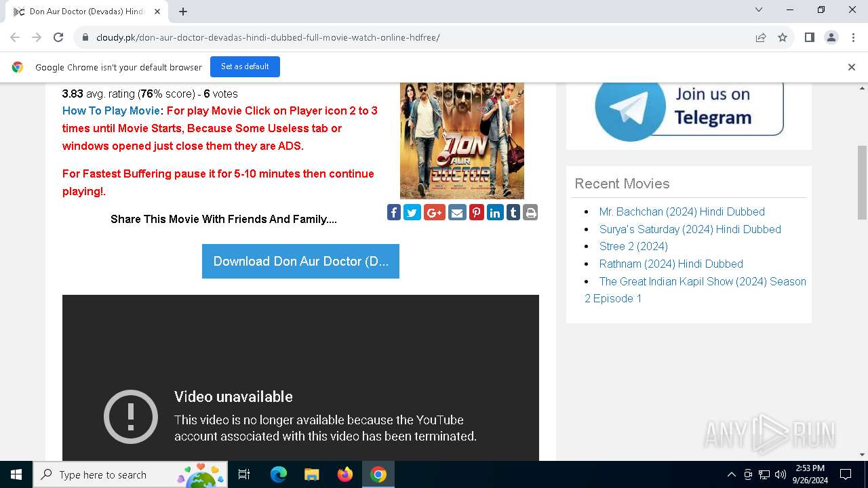This screenshot has height=488, width=868.
Task: View site information lock icon
Action: [x=85, y=37]
